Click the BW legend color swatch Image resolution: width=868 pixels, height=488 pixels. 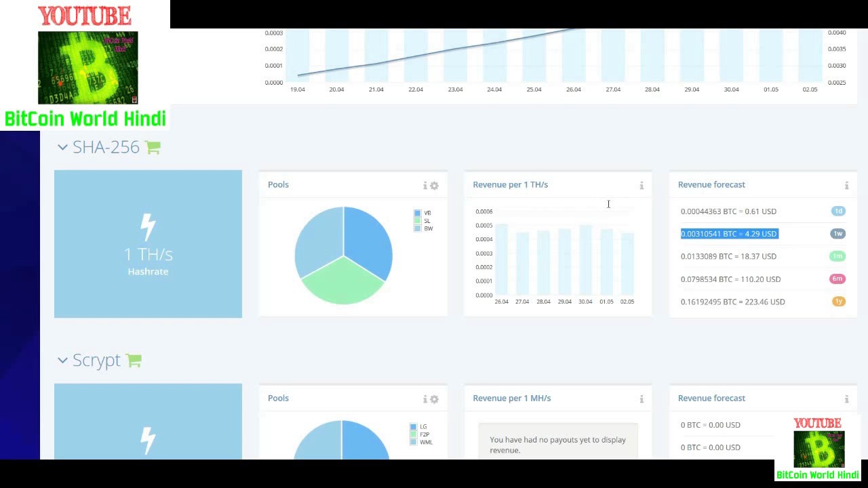(418, 229)
